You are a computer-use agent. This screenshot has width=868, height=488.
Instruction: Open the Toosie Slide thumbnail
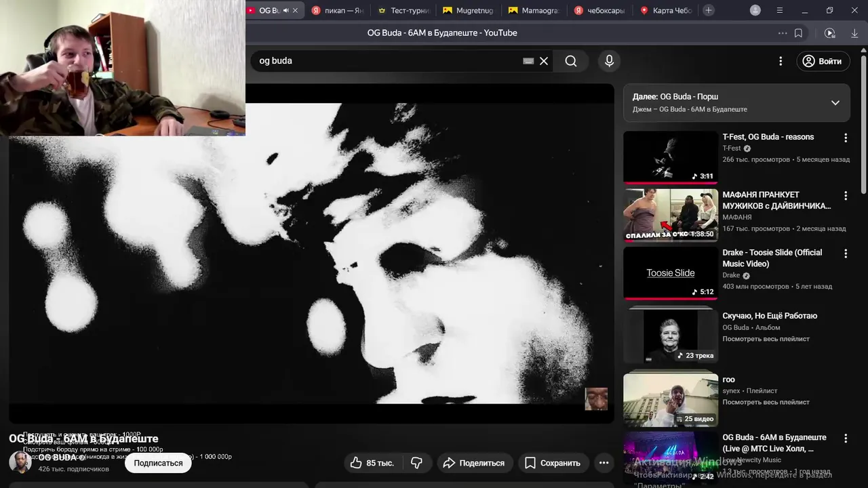pyautogui.click(x=671, y=273)
